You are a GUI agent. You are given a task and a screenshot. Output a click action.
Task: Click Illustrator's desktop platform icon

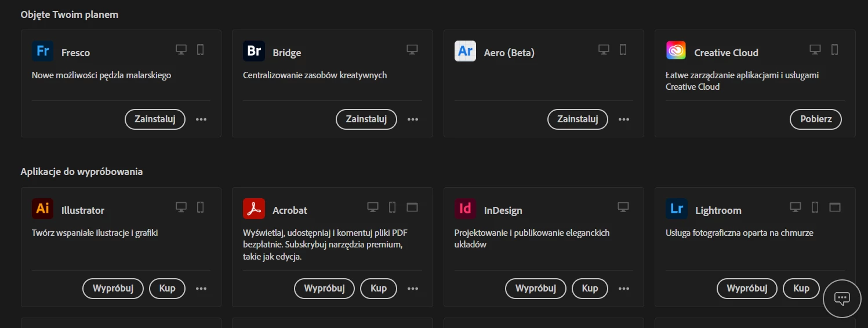tap(181, 207)
